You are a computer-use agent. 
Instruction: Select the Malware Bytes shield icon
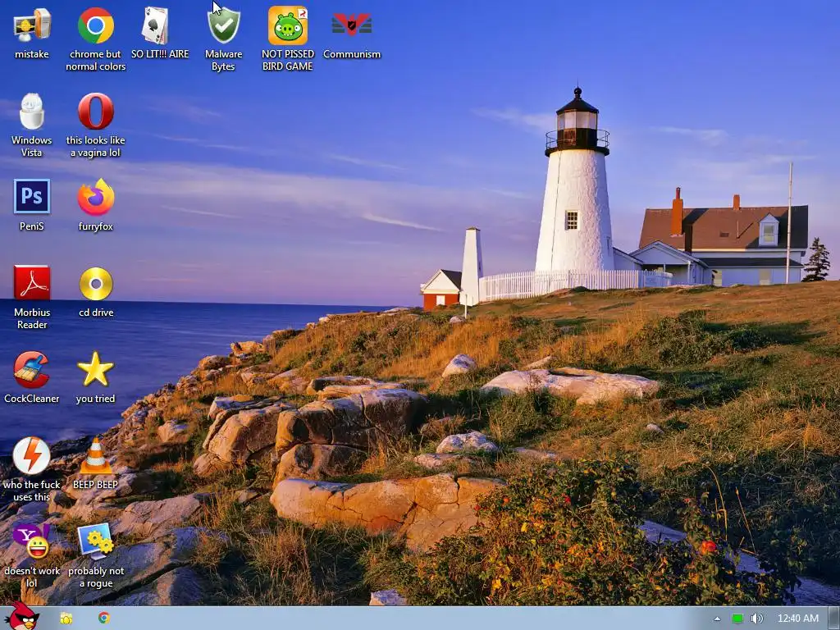coord(223,25)
